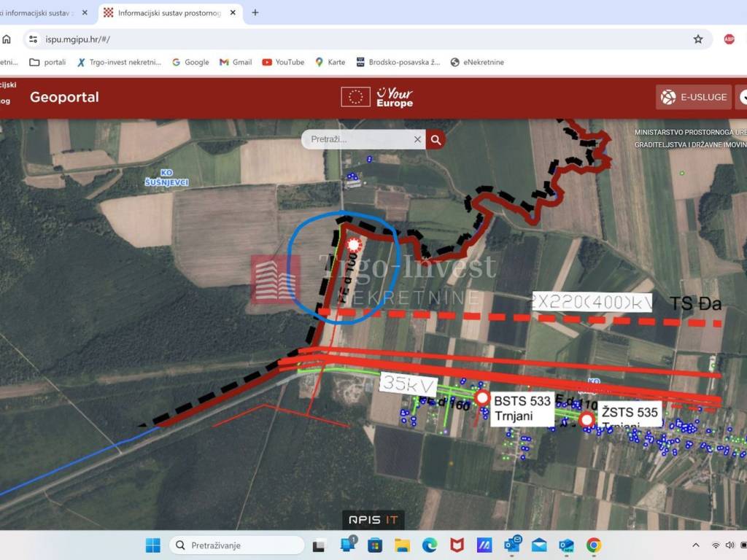This screenshot has height=560, width=747.
Task: Open a new browser tab
Action: tap(255, 12)
